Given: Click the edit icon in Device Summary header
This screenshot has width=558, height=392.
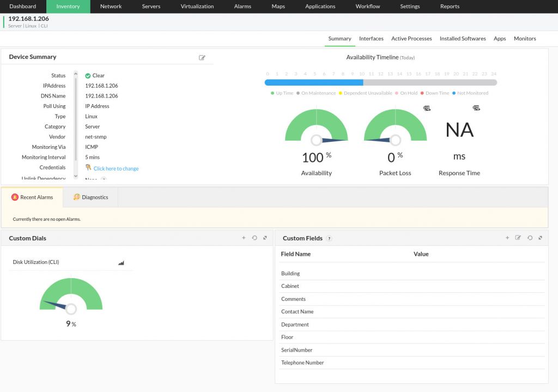Looking at the screenshot, I should (x=202, y=57).
